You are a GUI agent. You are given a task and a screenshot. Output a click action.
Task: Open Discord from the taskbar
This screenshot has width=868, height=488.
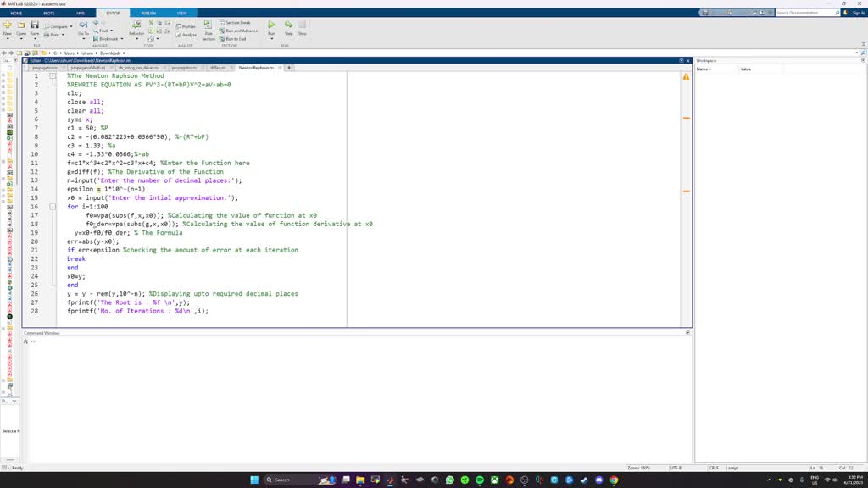click(599, 480)
